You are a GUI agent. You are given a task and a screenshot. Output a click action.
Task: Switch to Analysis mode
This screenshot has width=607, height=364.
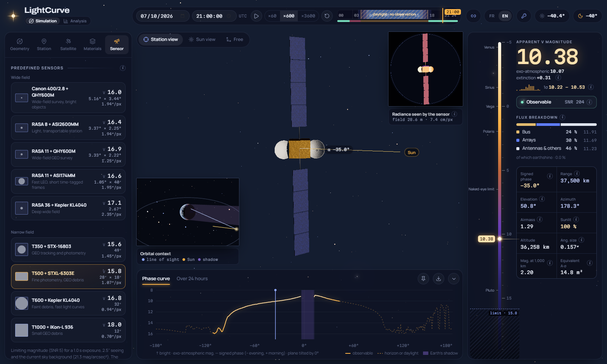tap(75, 21)
